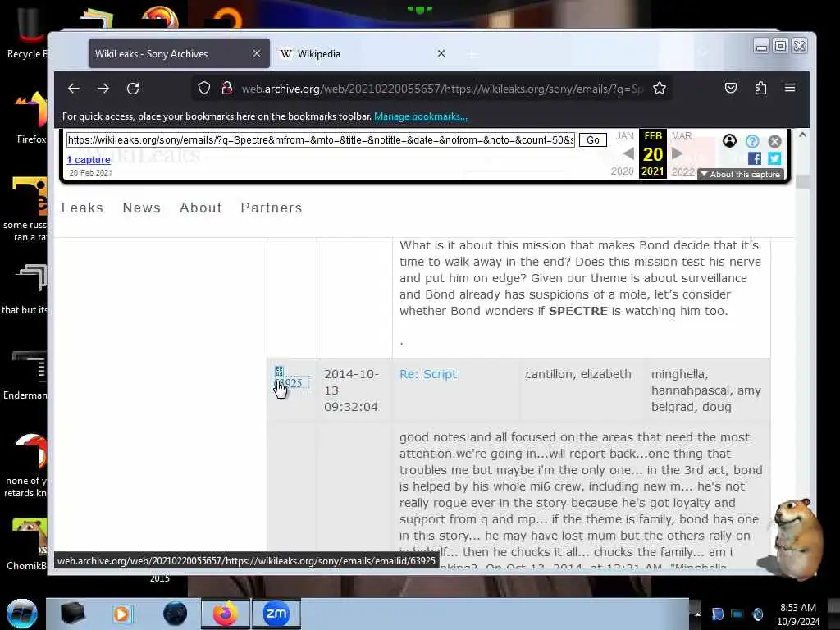Open a new tab with plus button

pos(472,54)
